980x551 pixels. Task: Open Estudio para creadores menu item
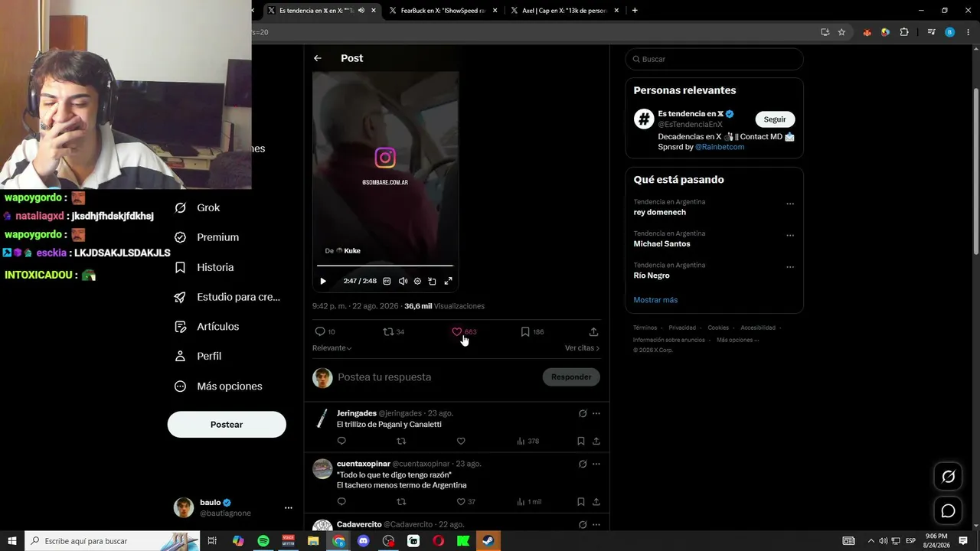click(x=227, y=297)
